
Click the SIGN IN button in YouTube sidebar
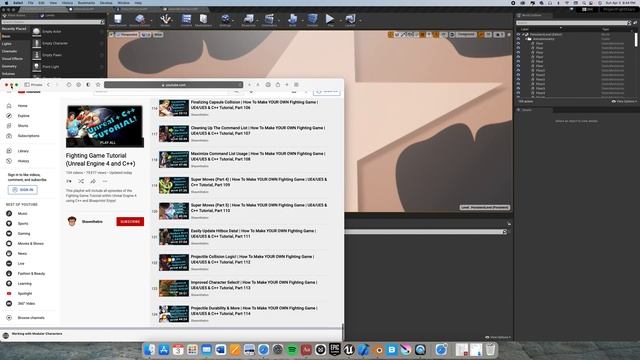coord(22,190)
